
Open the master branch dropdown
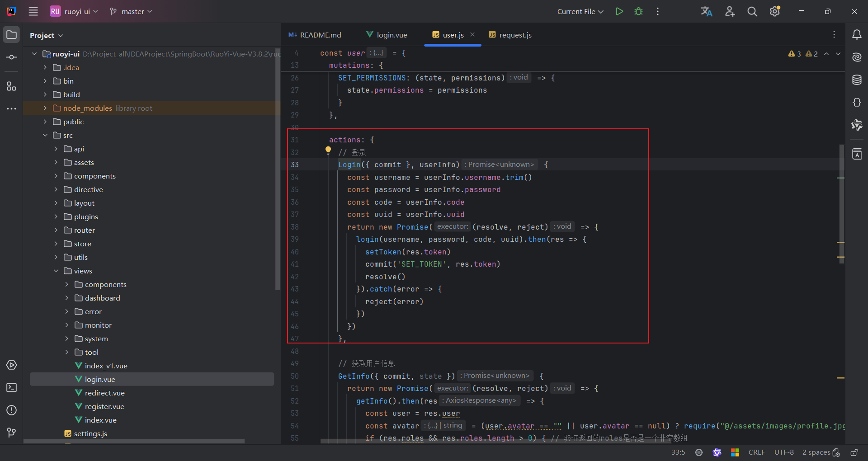[x=131, y=11]
